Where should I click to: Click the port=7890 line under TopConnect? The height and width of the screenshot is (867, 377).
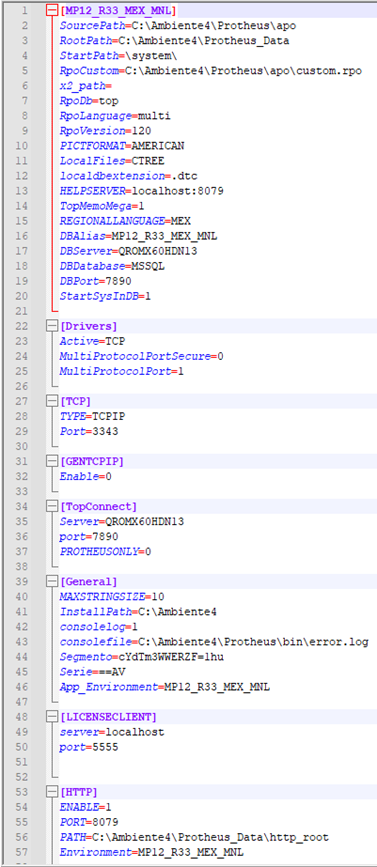(x=89, y=536)
